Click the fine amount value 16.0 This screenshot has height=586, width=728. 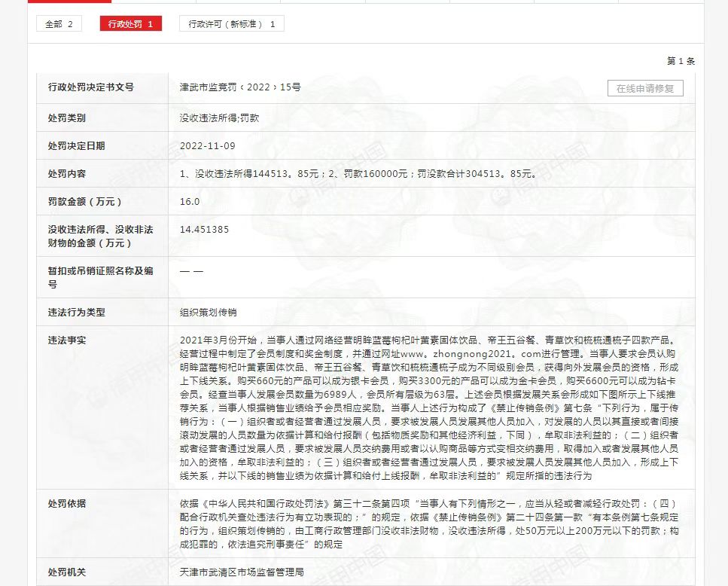[x=190, y=202]
